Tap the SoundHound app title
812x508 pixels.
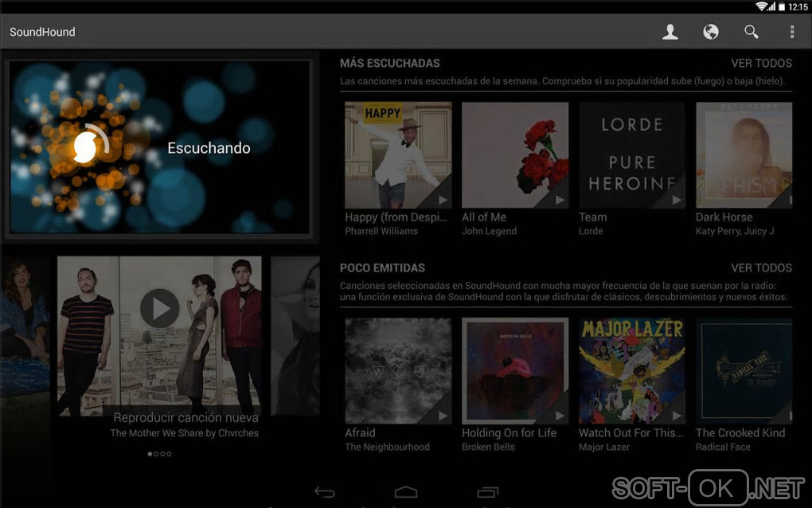point(42,32)
